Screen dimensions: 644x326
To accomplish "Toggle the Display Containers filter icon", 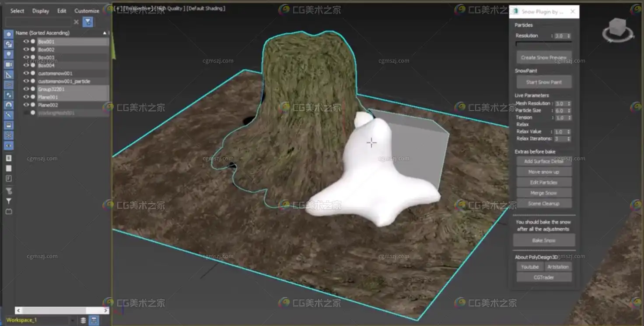I will point(9,125).
